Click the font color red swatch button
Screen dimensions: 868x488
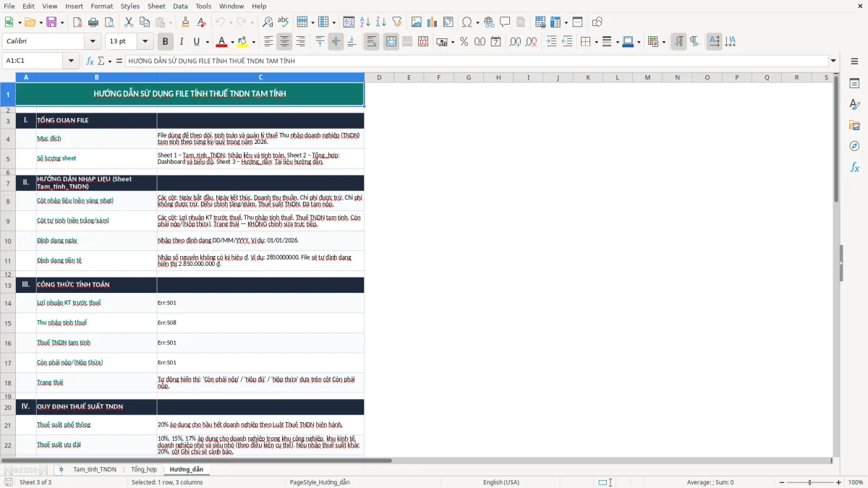[221, 42]
